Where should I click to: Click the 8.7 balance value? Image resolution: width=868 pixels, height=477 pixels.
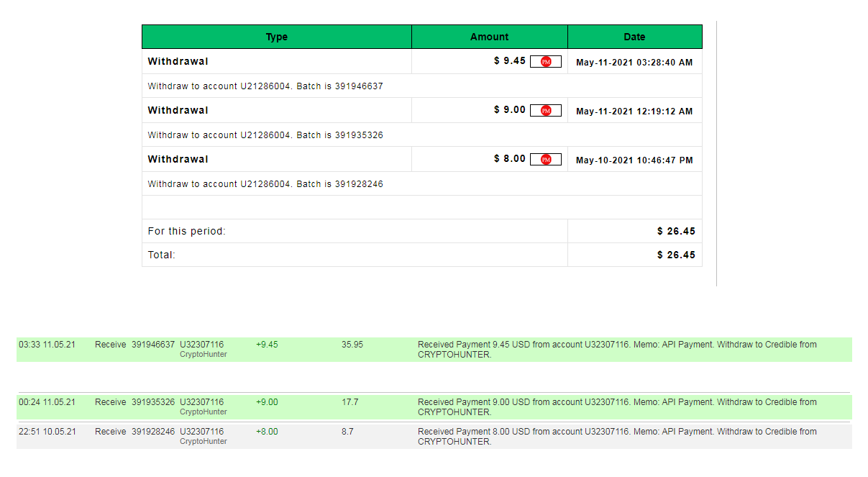(x=347, y=432)
